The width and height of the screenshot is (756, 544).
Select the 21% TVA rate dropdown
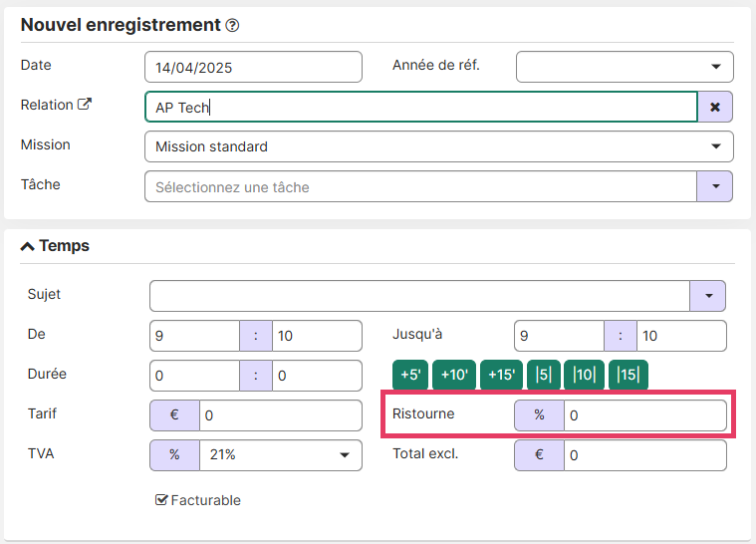279,455
